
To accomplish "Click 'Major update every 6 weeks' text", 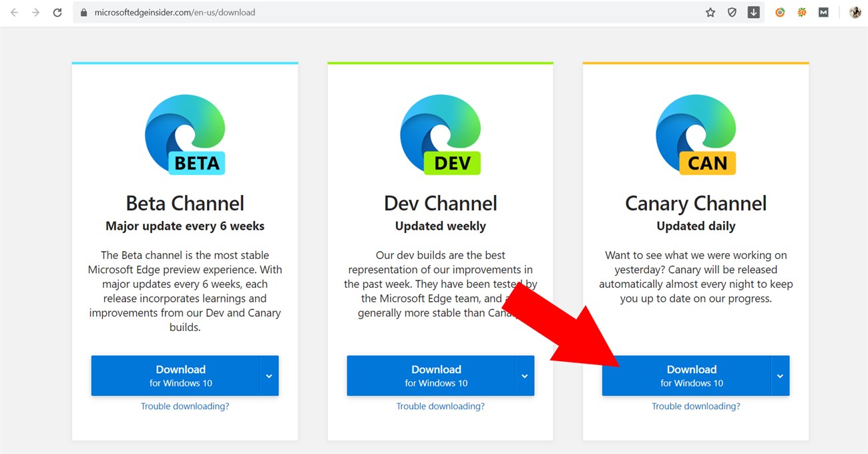I will tap(185, 226).
